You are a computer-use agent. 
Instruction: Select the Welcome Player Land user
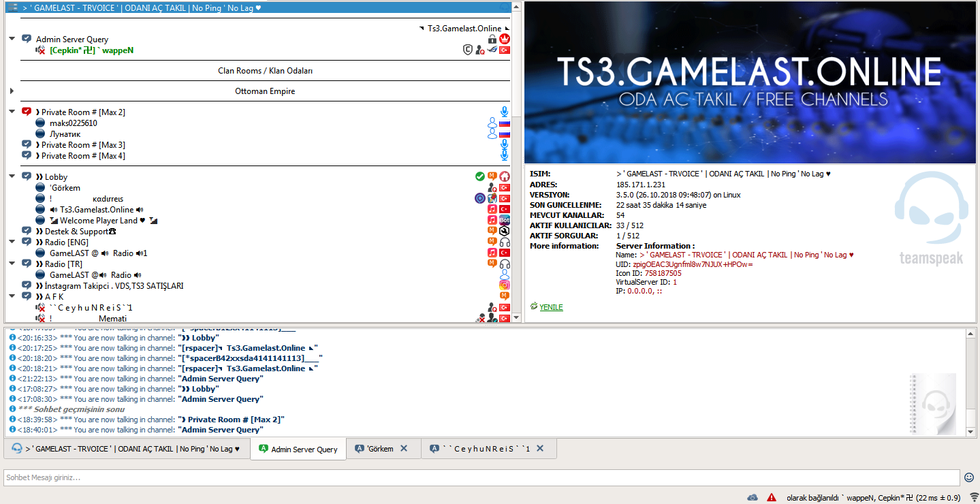[x=103, y=220]
